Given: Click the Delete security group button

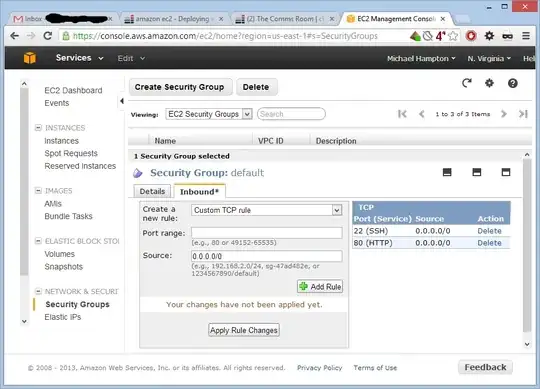Looking at the screenshot, I should (x=256, y=87).
